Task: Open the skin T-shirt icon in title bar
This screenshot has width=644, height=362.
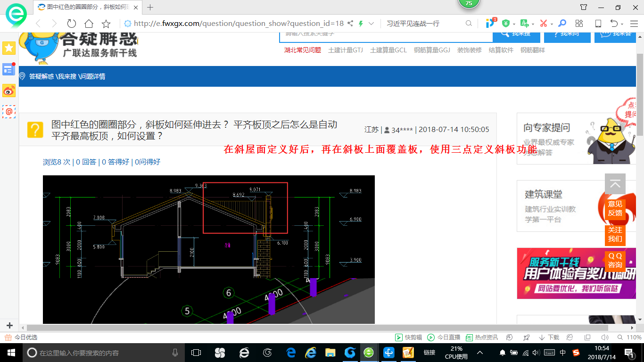Action: (x=584, y=7)
